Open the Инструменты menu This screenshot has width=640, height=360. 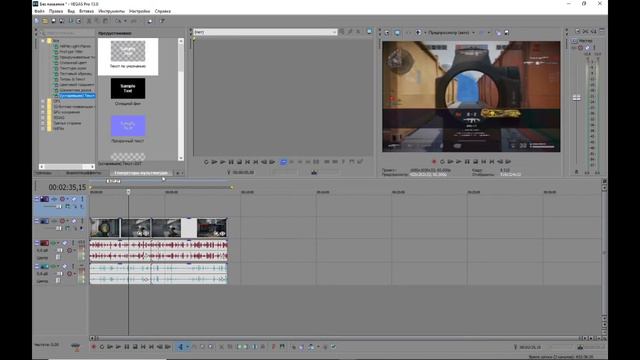point(111,11)
